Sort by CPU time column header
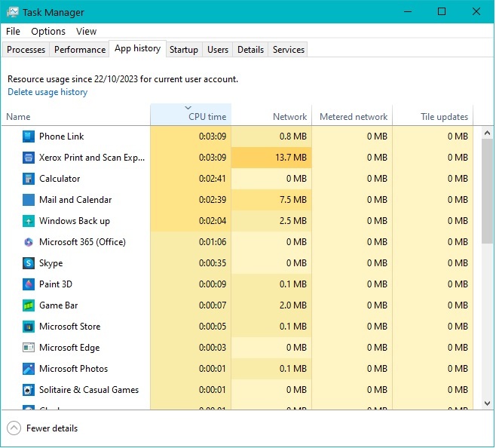496x448 pixels. click(191, 115)
